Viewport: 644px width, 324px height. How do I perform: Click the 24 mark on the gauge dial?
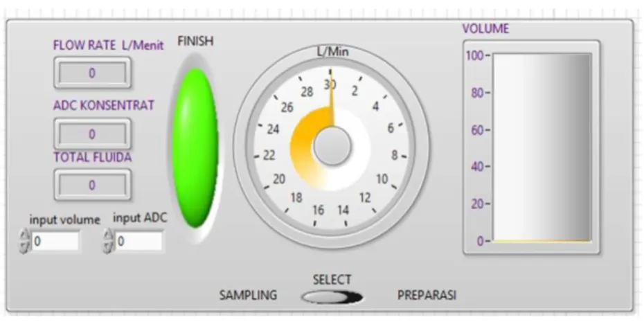pyautogui.click(x=273, y=129)
